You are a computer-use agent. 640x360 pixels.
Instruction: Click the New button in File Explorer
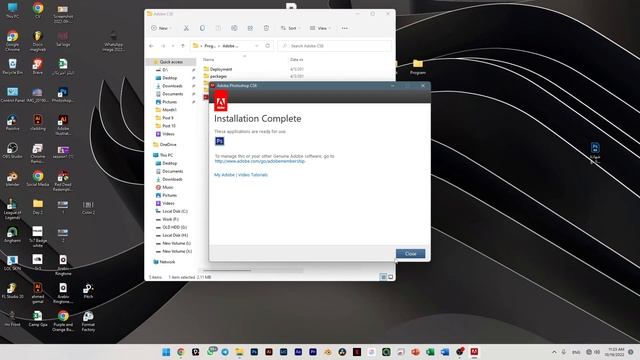coord(161,28)
